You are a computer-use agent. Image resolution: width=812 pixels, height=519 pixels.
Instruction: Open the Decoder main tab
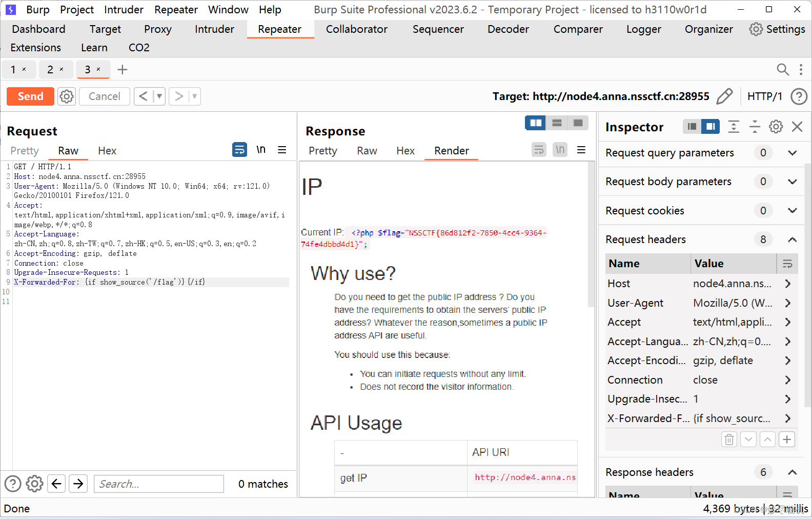coord(508,29)
